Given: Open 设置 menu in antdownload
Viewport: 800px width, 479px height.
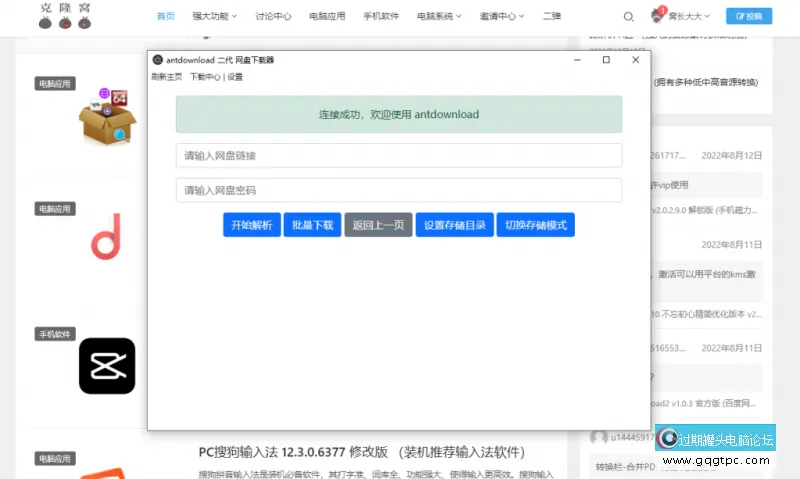Looking at the screenshot, I should coord(235,77).
